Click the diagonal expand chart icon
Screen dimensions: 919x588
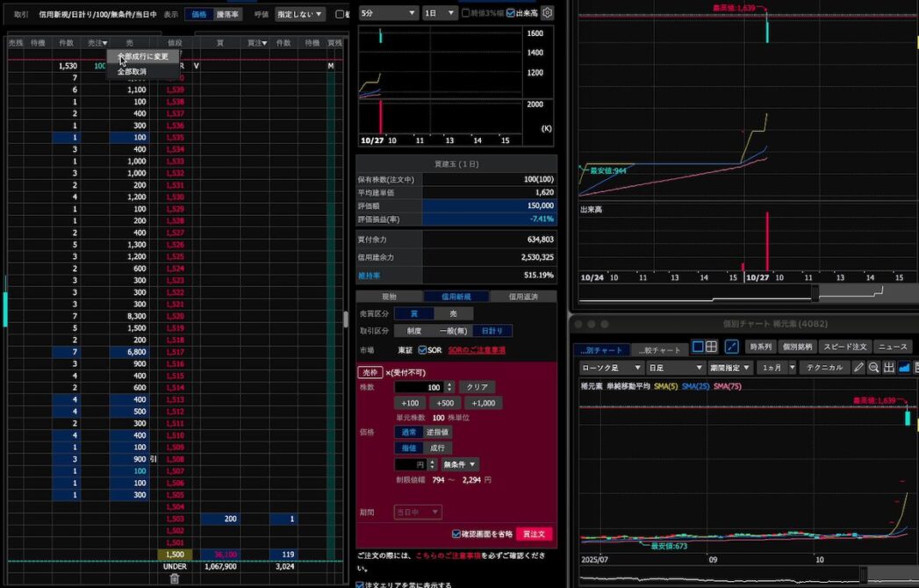732,347
